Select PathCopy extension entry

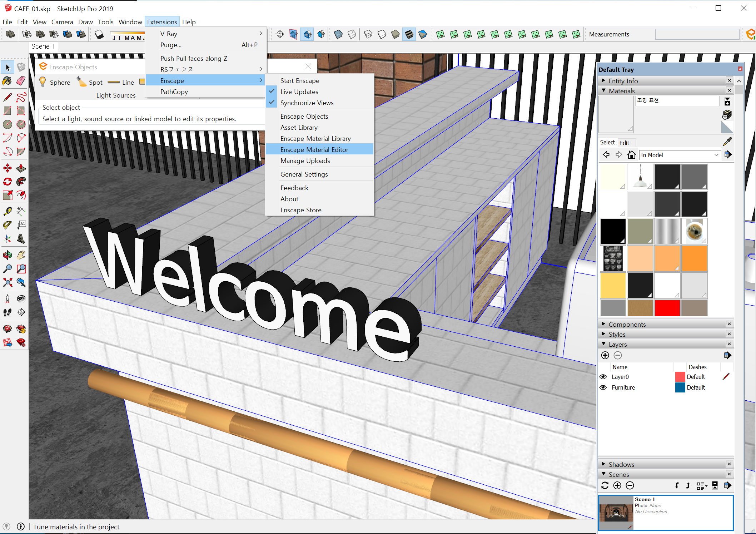[206, 92]
